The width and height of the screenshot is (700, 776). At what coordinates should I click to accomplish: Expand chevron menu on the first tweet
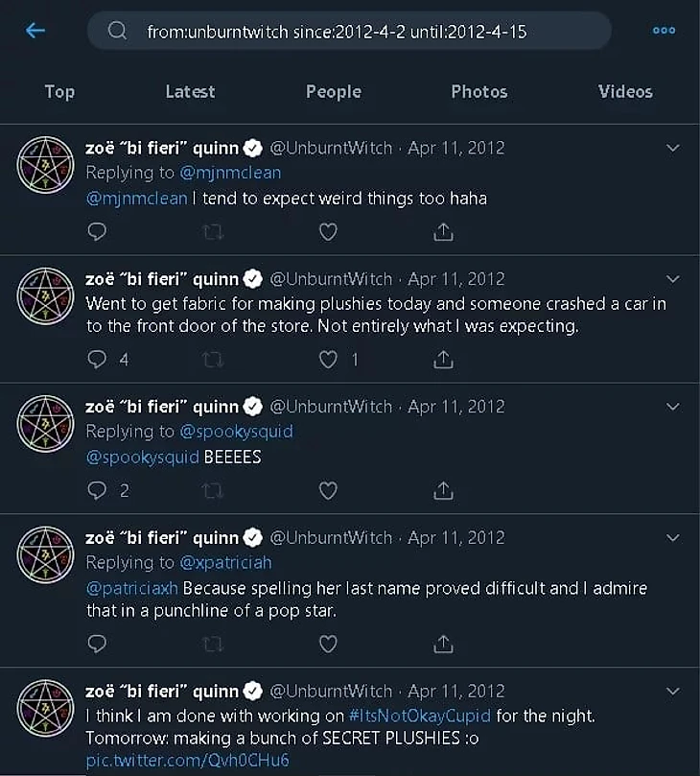[672, 148]
